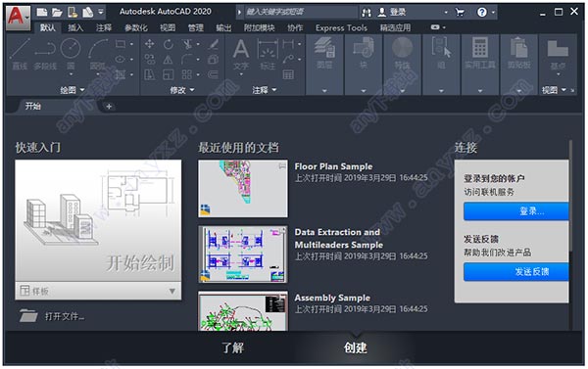Expand the quick access toolbar customize arrow
Screen dimensions: 588x369
click(101, 12)
